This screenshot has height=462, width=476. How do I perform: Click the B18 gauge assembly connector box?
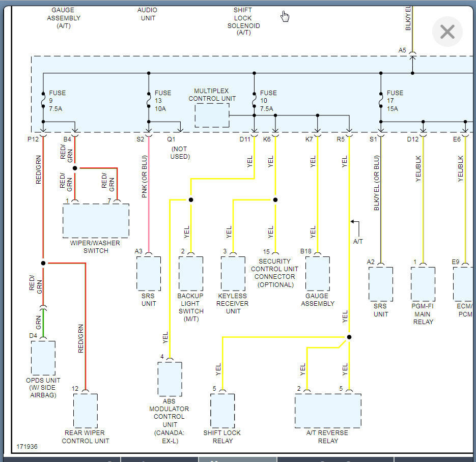click(317, 274)
